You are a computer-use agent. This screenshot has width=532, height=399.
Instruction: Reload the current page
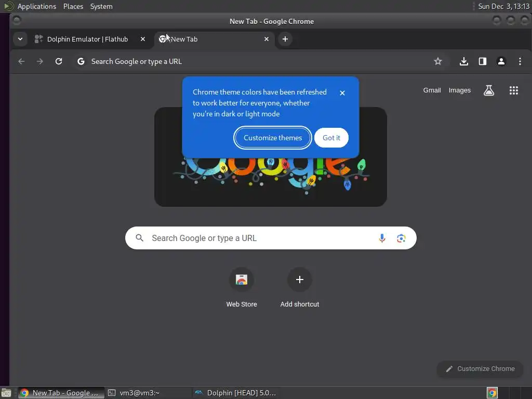pyautogui.click(x=59, y=61)
